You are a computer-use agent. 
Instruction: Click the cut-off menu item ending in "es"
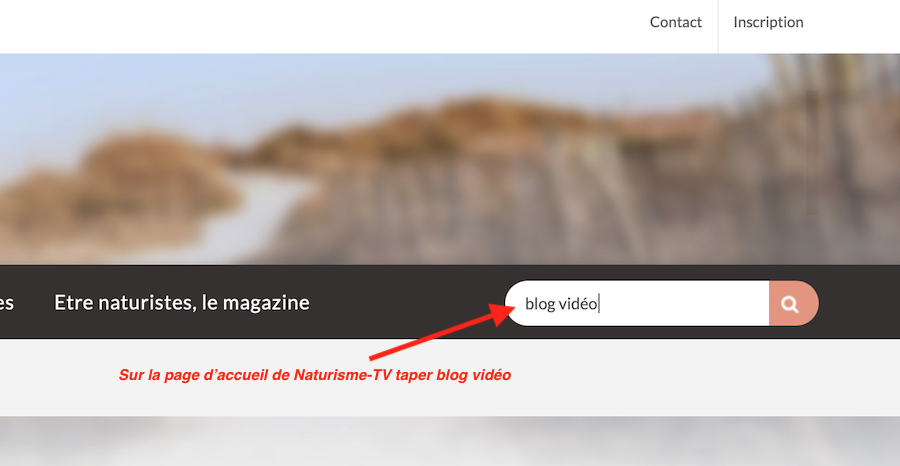6,302
